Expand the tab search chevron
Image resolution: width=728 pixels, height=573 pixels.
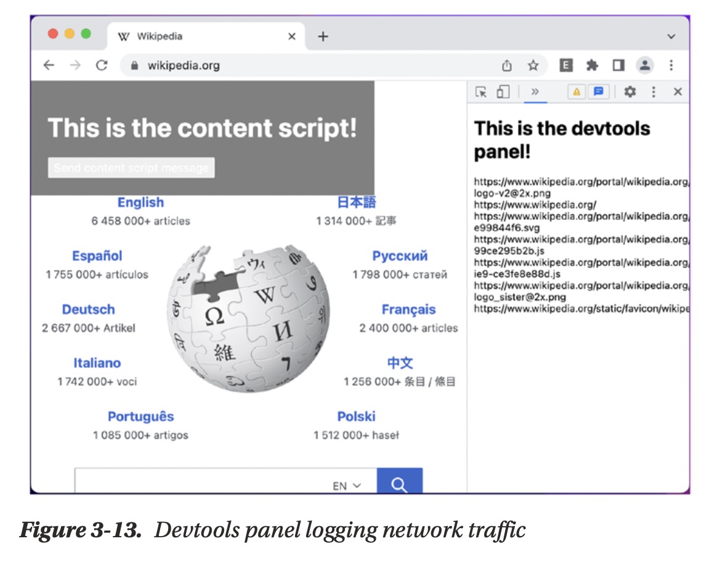coord(671,36)
